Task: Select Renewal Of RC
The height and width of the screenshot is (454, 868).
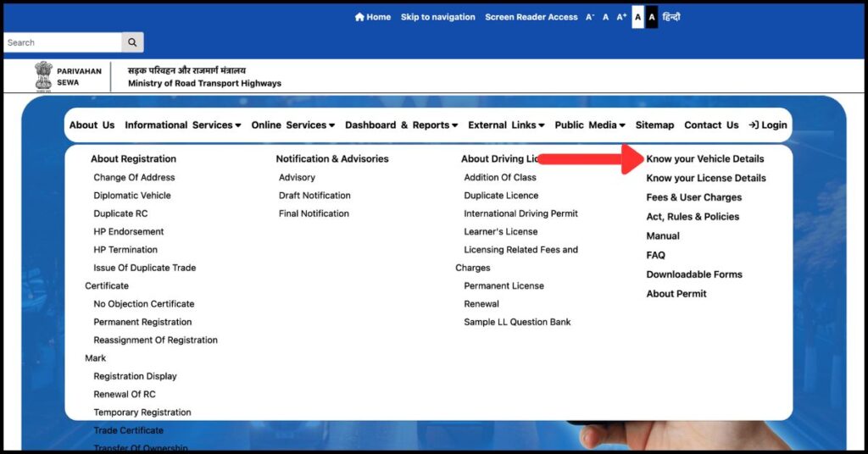Action: pos(125,394)
